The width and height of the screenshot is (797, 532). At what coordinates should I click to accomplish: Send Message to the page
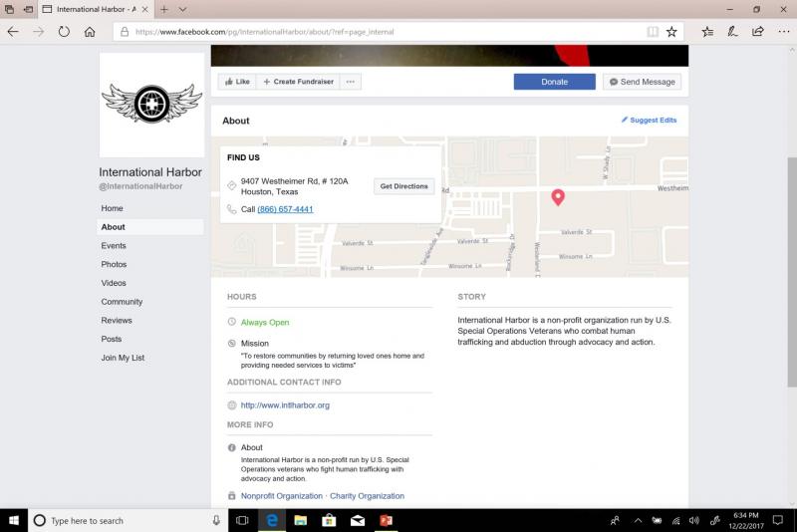tap(642, 82)
